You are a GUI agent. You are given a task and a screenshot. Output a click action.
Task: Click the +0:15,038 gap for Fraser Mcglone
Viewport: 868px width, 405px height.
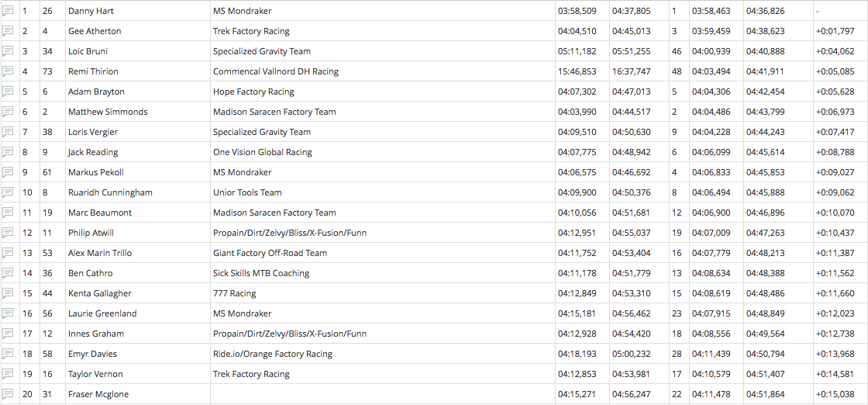[835, 394]
